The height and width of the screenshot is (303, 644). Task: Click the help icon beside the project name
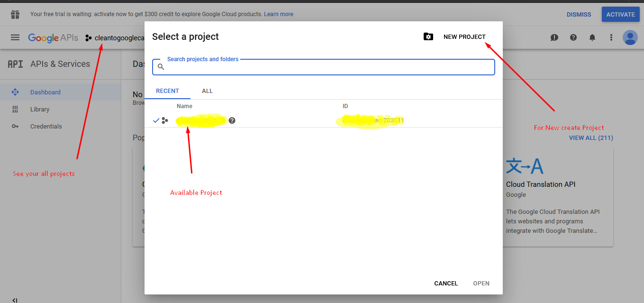(x=232, y=120)
